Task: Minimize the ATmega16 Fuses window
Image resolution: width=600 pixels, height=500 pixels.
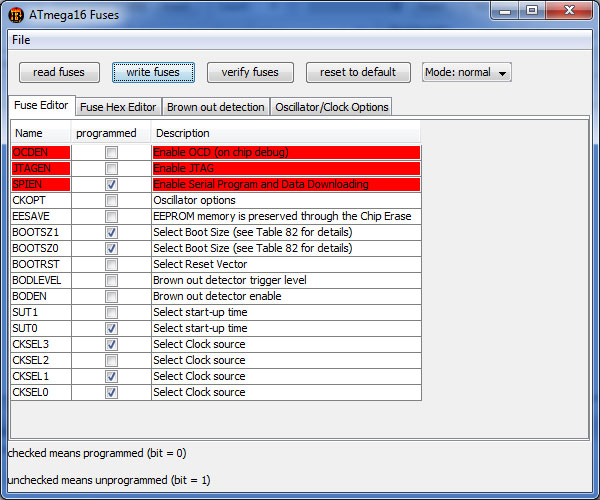Action: tap(505, 11)
